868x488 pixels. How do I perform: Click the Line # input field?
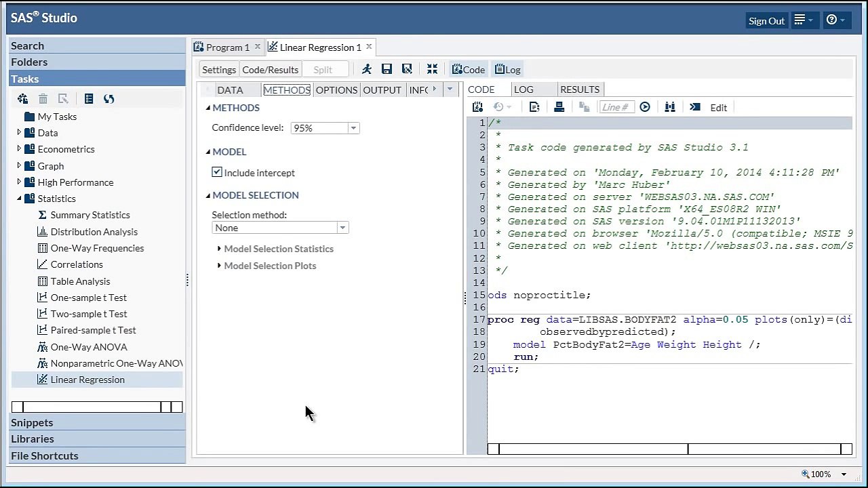point(617,107)
